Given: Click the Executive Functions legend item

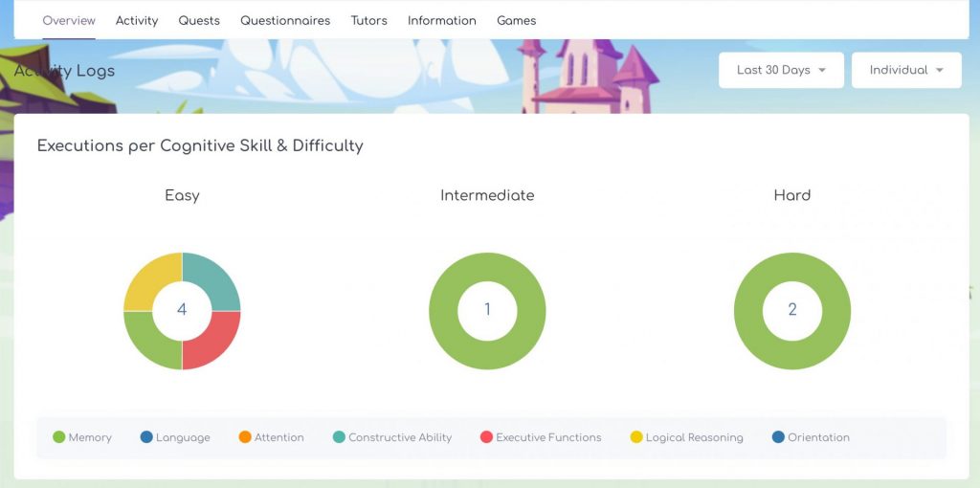Looking at the screenshot, I should click(x=541, y=437).
